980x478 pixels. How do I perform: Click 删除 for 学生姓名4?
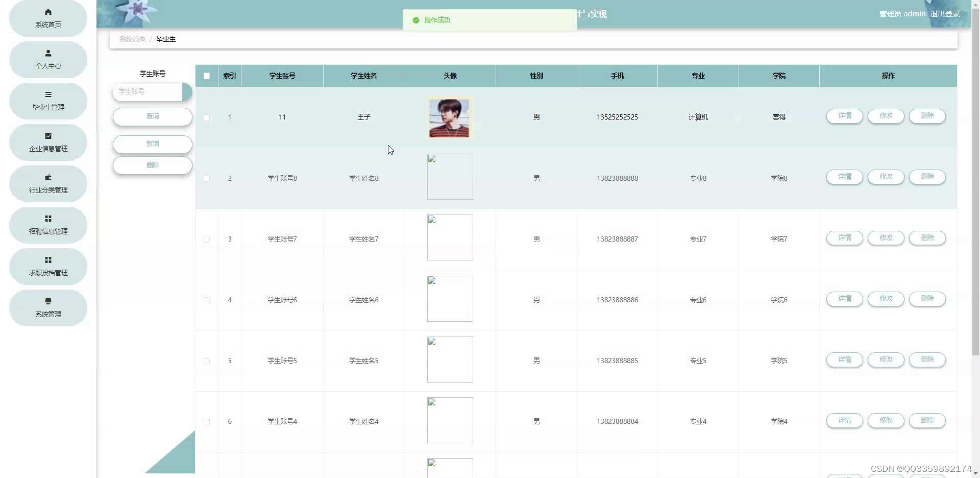tap(927, 420)
